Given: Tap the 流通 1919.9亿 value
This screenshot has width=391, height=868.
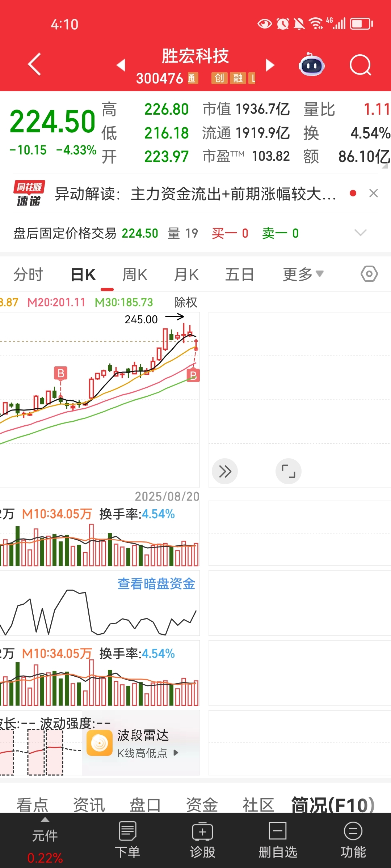Looking at the screenshot, I should click(x=246, y=133).
